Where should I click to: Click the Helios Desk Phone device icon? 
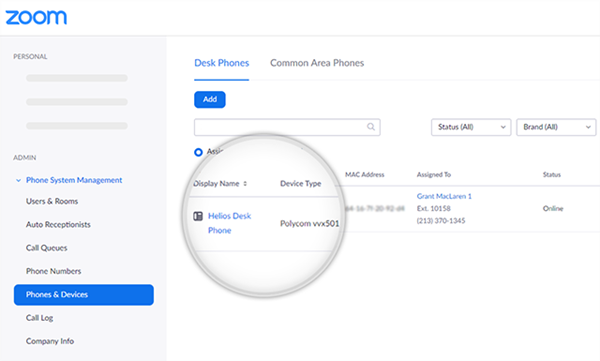click(x=198, y=216)
